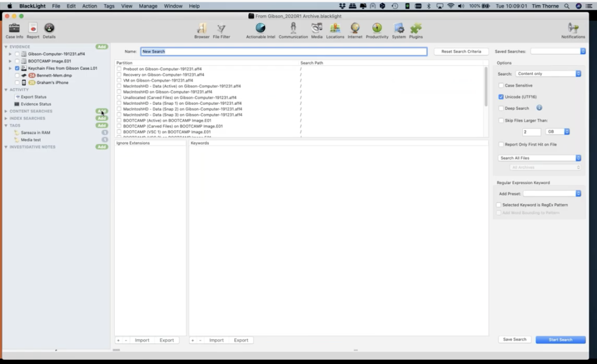Expand the Content Searches section
Image resolution: width=597 pixels, height=364 pixels.
6,111
